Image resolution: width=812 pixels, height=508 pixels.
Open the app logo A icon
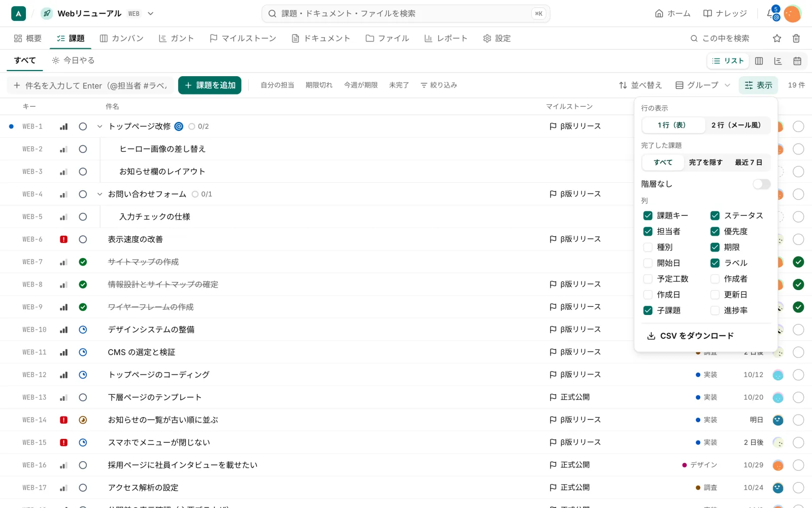[x=18, y=14]
